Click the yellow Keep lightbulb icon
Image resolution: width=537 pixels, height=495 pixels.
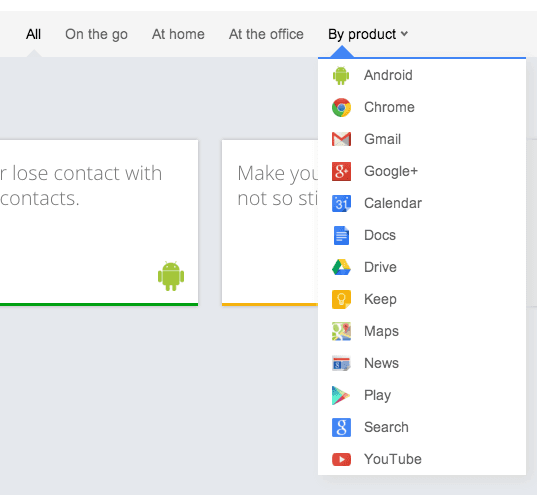(341, 299)
